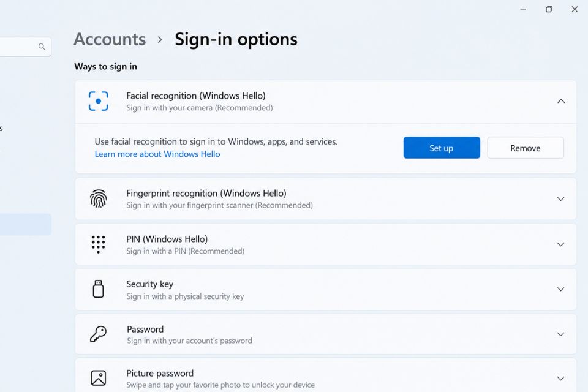
Task: Click the Security key USB icon
Action: tap(98, 289)
